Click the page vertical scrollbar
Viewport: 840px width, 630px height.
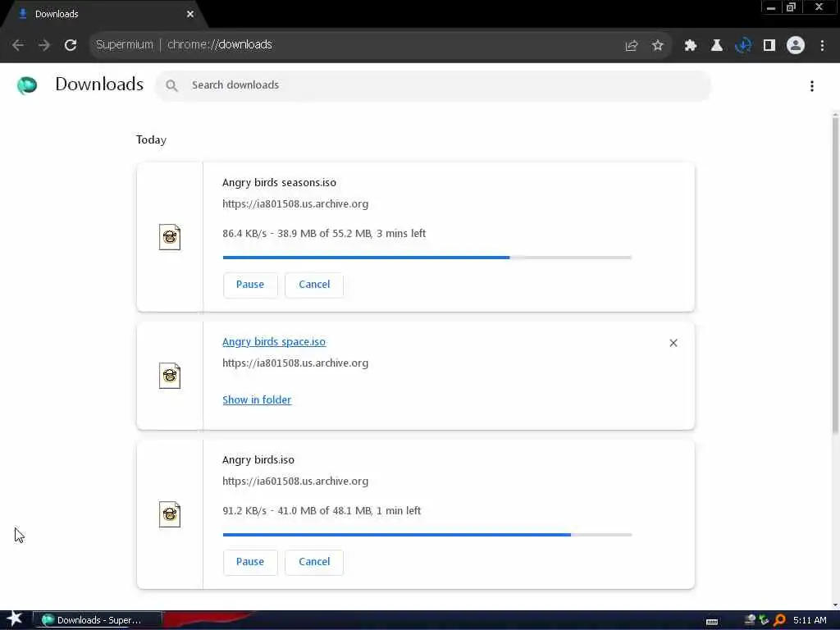coord(835,276)
